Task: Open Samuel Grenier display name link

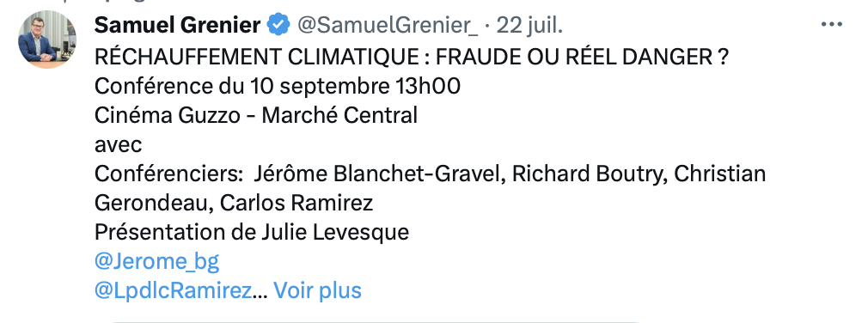Action: [177, 25]
